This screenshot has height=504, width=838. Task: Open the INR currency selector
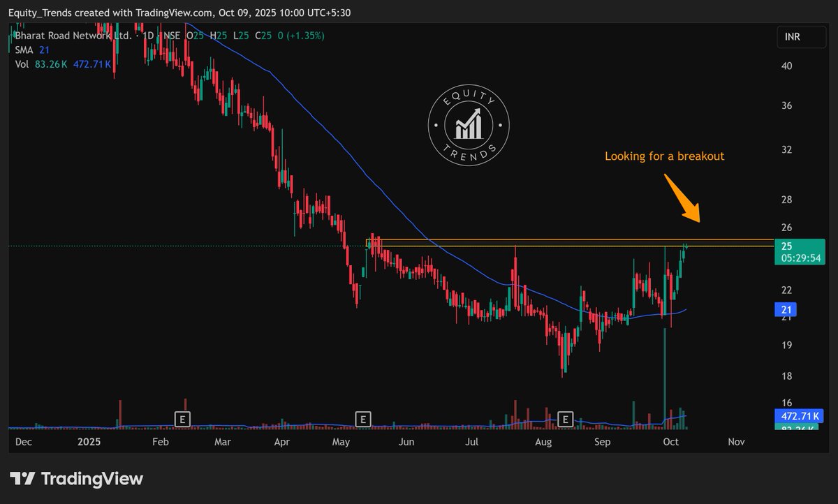(x=801, y=37)
